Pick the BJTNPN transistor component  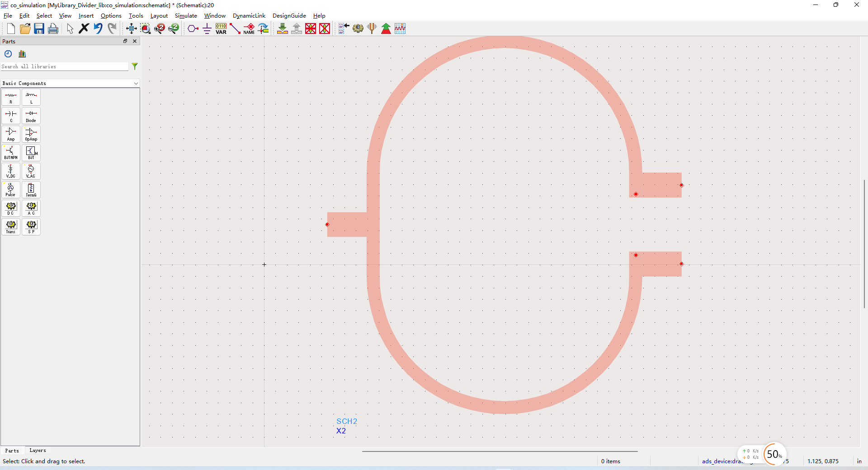point(11,153)
